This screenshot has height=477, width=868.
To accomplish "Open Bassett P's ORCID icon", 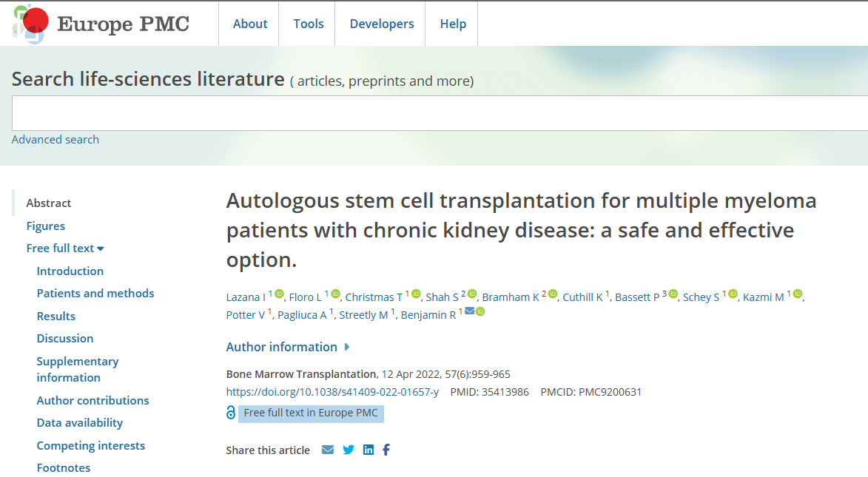I will pyautogui.click(x=673, y=294).
